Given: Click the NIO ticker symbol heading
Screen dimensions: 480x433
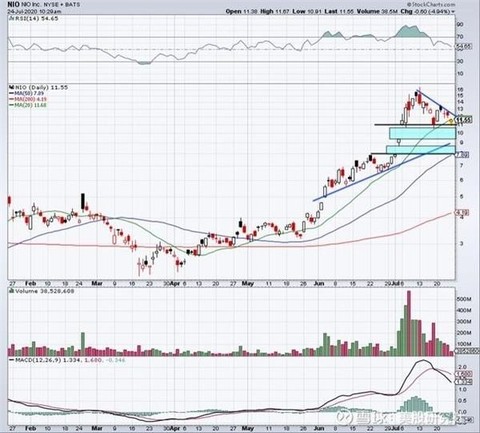Looking at the screenshot, I should coord(13,5).
